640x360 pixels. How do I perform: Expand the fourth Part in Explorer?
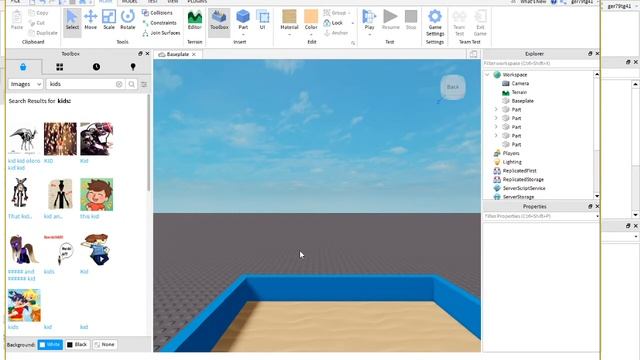(x=496, y=136)
